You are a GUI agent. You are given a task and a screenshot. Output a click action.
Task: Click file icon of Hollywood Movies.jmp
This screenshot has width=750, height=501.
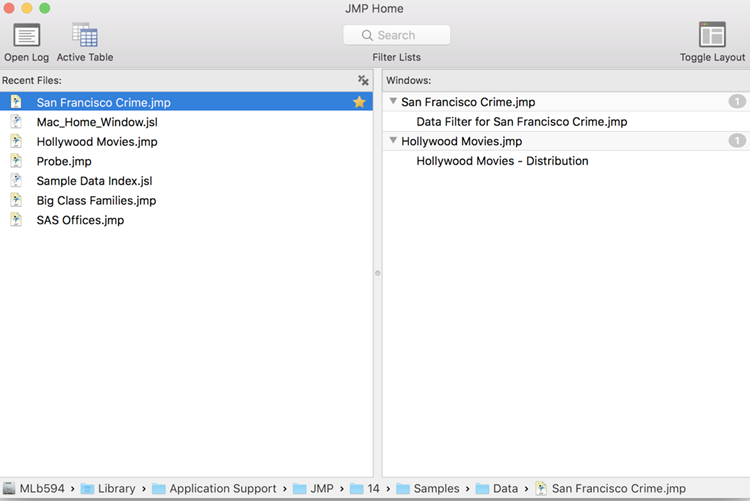point(16,141)
